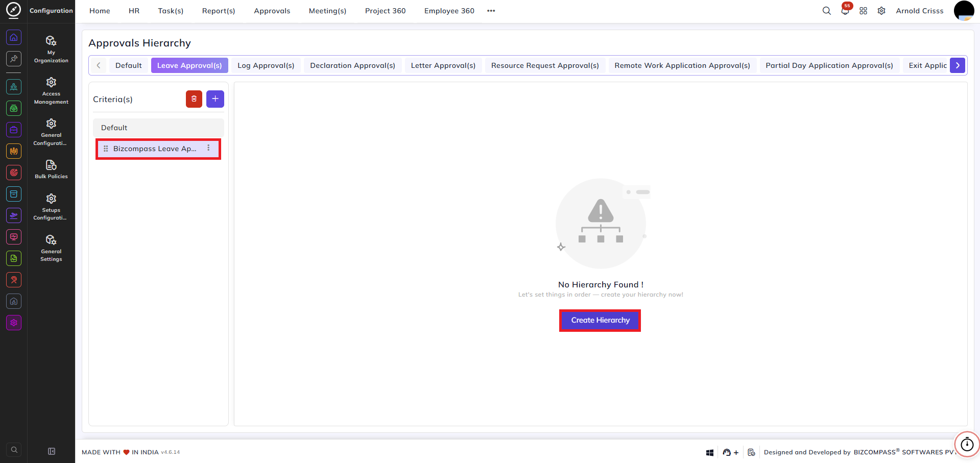The width and height of the screenshot is (980, 463).
Task: Open the purple briefcase module icon
Action: tap(14, 130)
